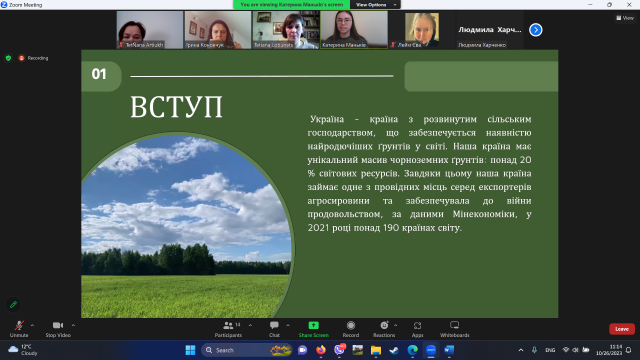Stop the video camera
Image resolution: width=640 pixels, height=360 pixels.
point(58,329)
